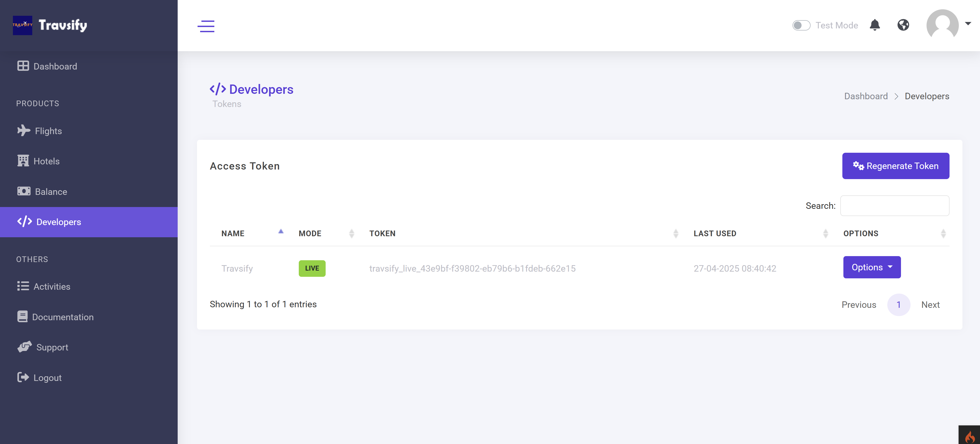Go to Activities menu item
980x444 pixels.
tap(52, 286)
